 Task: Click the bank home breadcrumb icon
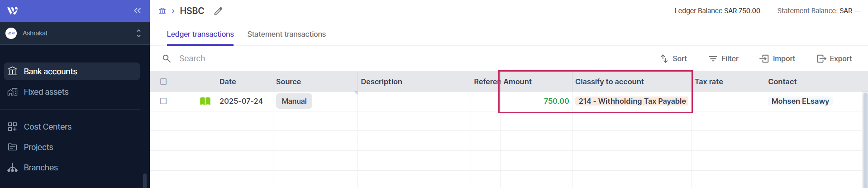coord(162,11)
